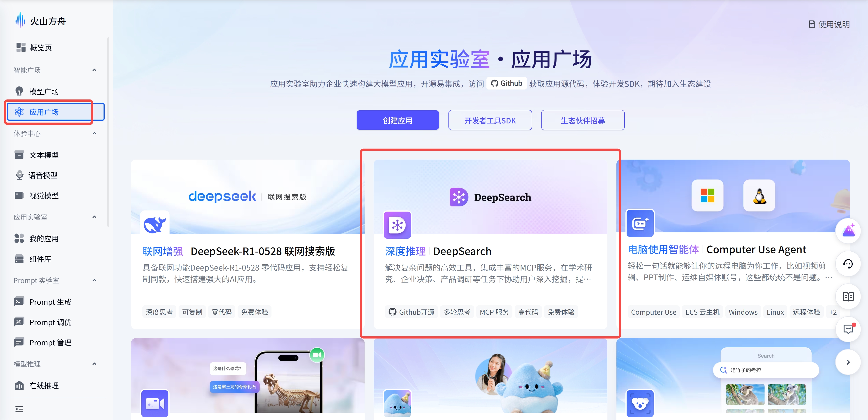Image resolution: width=868 pixels, height=420 pixels.
Task: Collapse the Prompt 实验室 section
Action: coord(94,281)
